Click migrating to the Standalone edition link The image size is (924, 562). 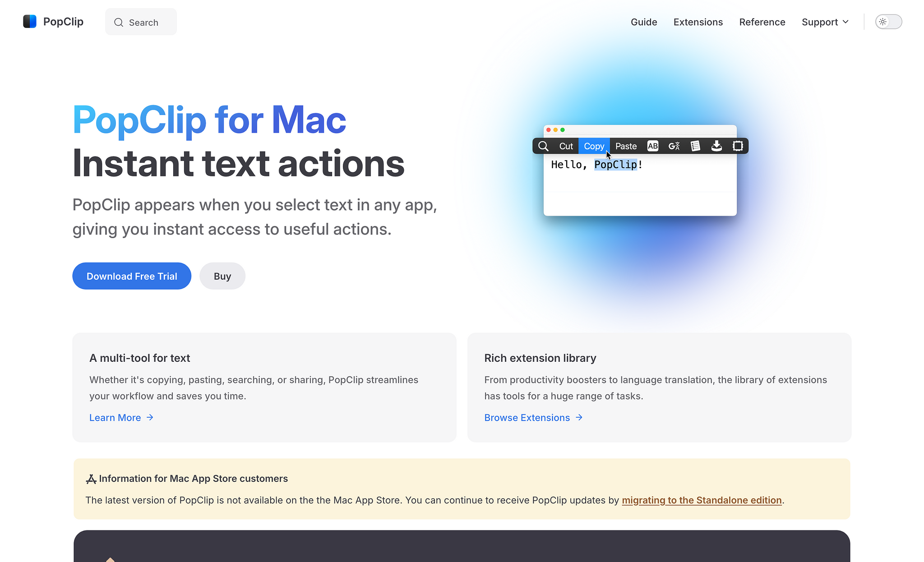(702, 500)
